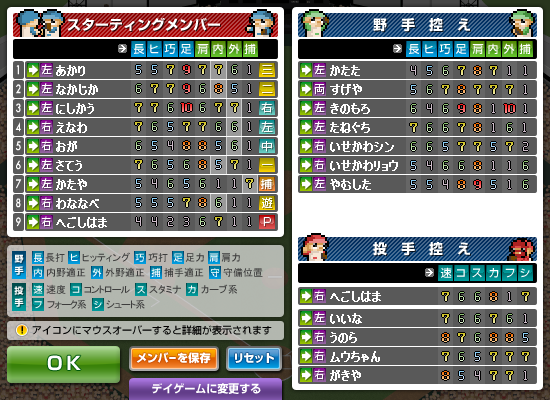Click the シ shoot icon in pitcher header

click(x=525, y=273)
